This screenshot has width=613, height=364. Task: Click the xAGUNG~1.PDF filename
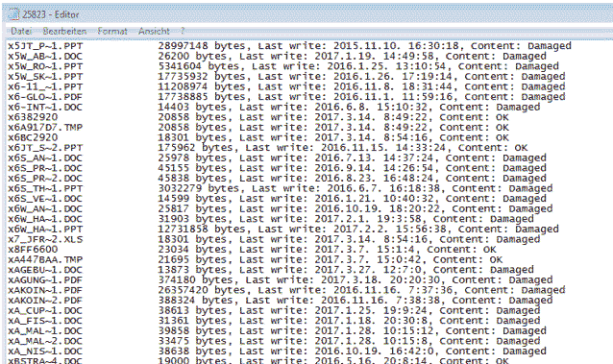45,279
